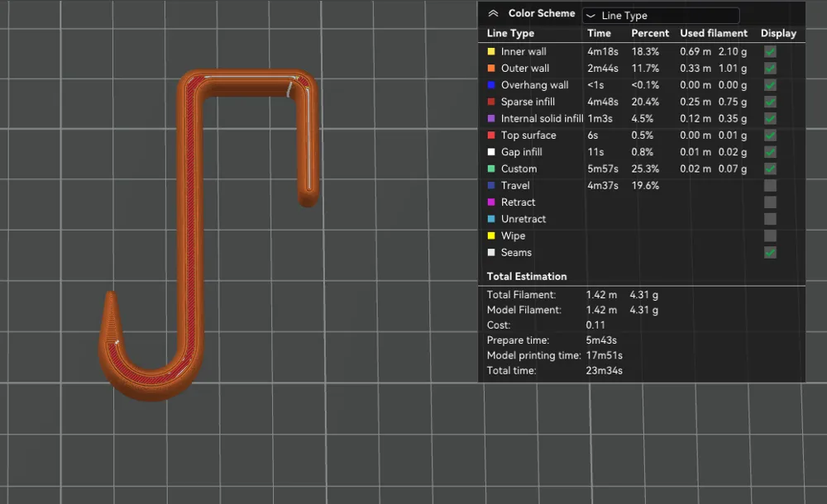Click the dropdown arrow beside Line Type

tap(590, 16)
